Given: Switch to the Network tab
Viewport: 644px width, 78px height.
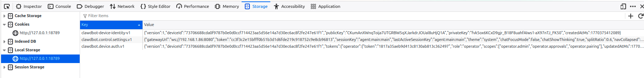Looking at the screenshot, I should (x=122, y=6).
